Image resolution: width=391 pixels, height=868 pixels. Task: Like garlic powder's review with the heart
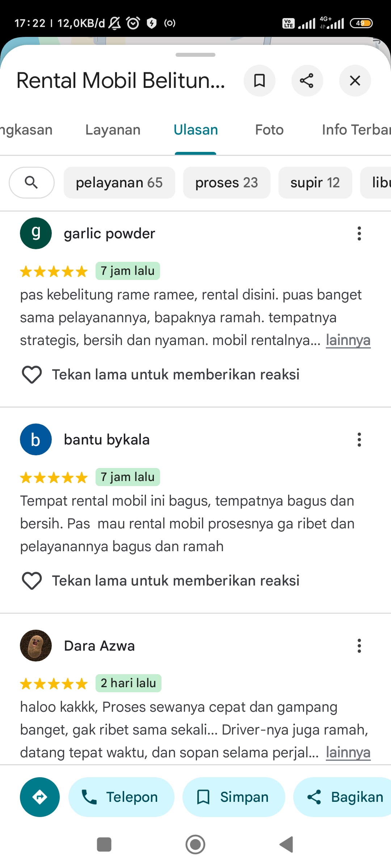(32, 375)
